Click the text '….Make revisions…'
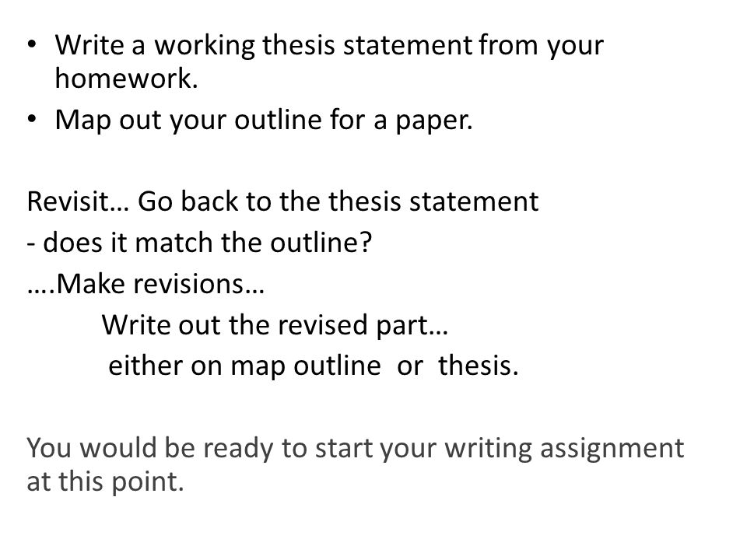This screenshot has height=560, width=747. [x=146, y=284]
